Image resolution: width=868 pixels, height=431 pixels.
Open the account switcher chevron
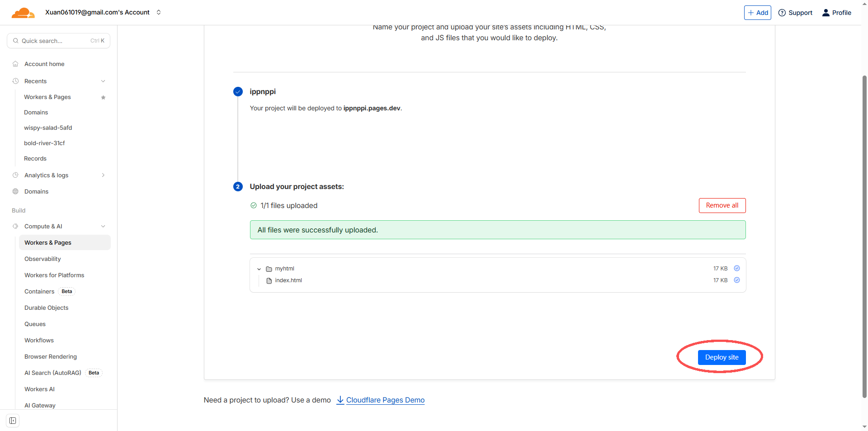coord(159,12)
